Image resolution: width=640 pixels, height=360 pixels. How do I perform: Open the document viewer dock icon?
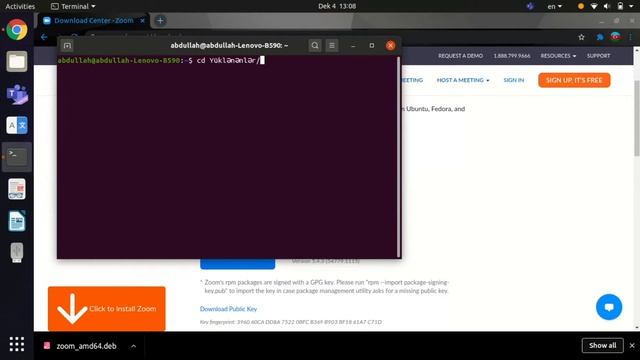[x=17, y=189]
